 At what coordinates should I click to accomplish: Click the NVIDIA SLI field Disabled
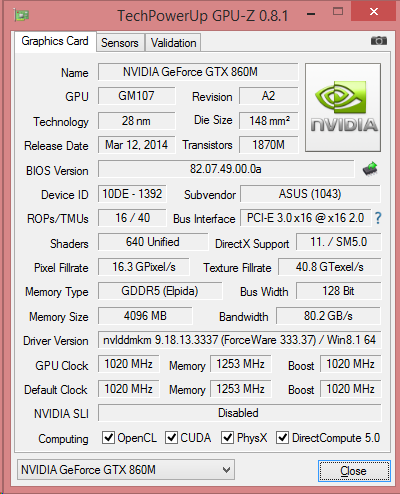239,413
